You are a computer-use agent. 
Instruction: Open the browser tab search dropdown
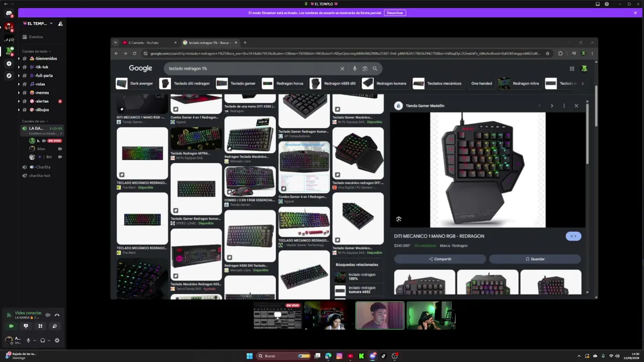click(115, 43)
